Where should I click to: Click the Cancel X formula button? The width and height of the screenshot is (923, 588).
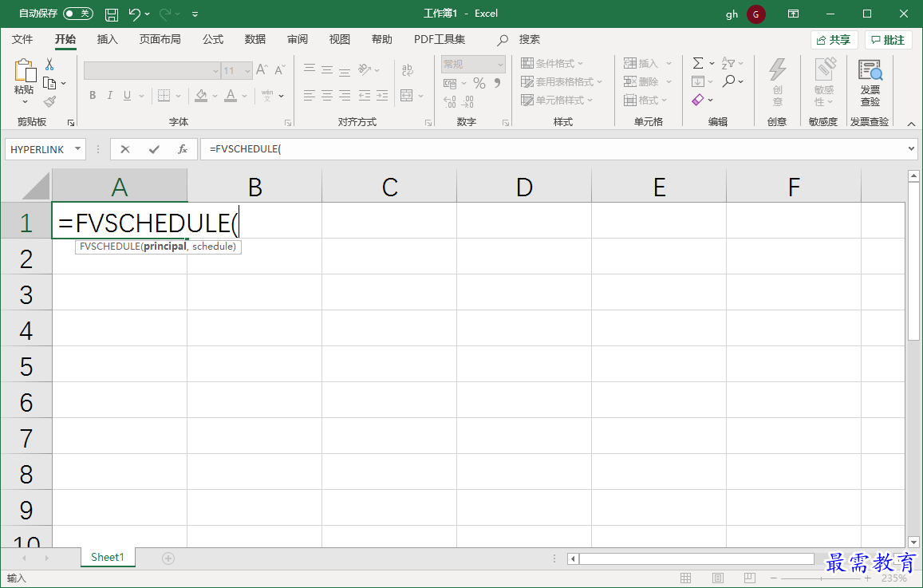click(125, 149)
